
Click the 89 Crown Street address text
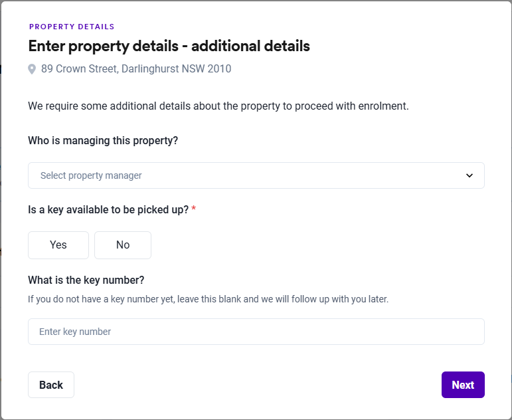(136, 68)
